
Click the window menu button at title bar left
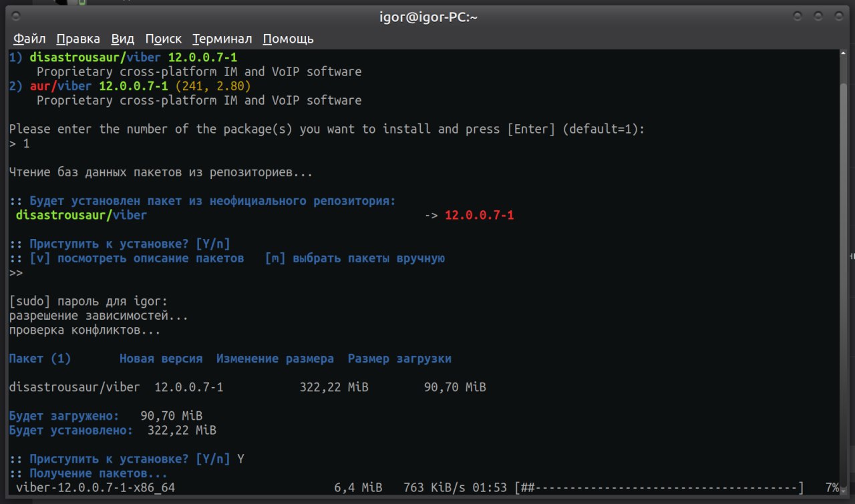click(x=16, y=16)
